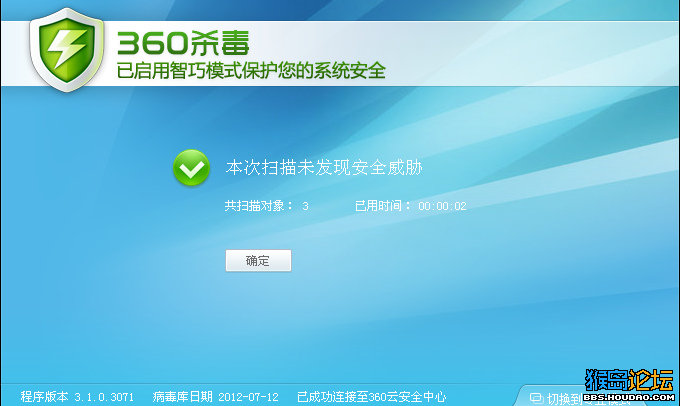Image resolution: width=680 pixels, height=406 pixels.
Task: Click the 已启用智巧模式保护您的系统安全 subtitle
Action: (x=251, y=71)
